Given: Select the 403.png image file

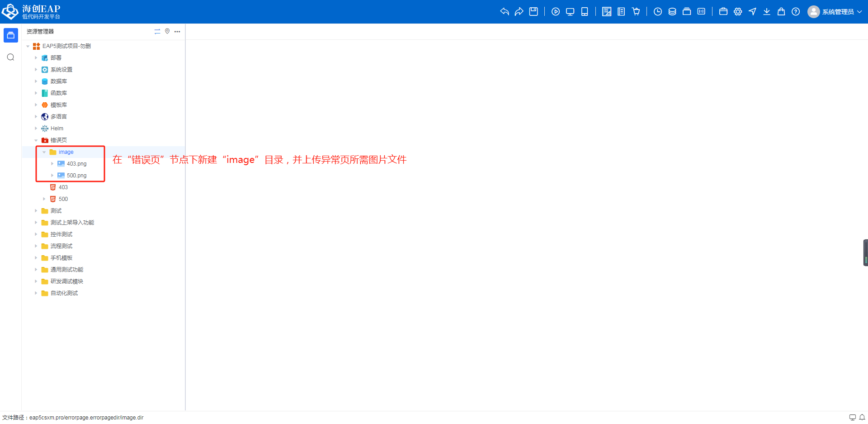Looking at the screenshot, I should point(76,164).
